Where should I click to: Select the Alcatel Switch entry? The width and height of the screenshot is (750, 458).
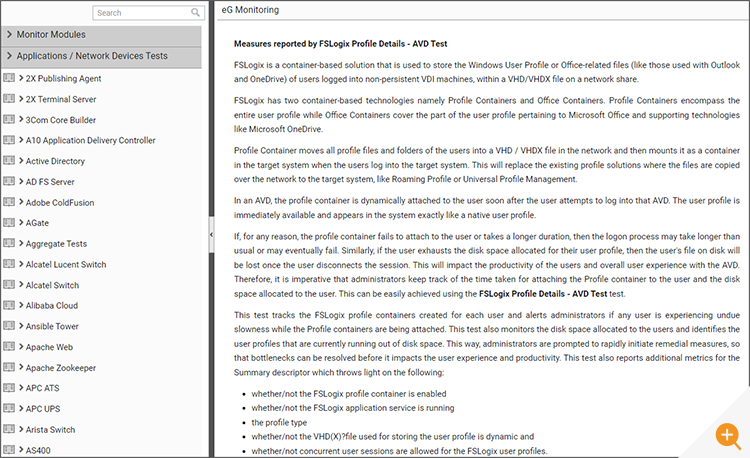point(53,285)
